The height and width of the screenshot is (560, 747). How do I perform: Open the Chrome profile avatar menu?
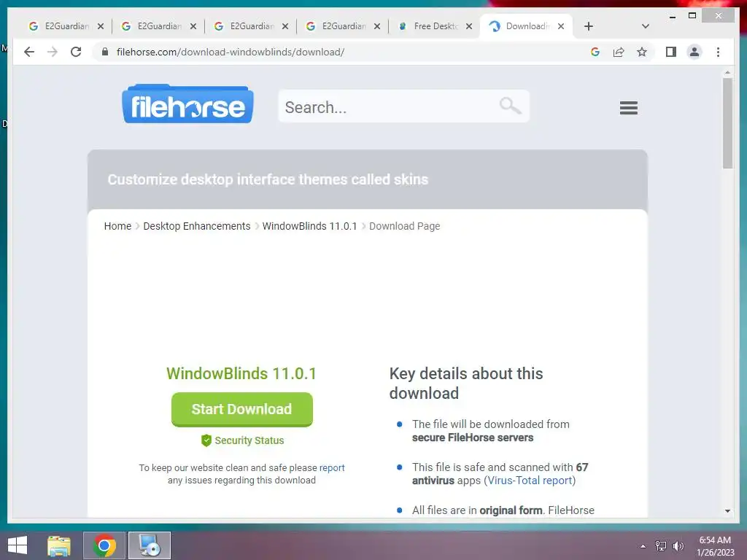(x=694, y=52)
